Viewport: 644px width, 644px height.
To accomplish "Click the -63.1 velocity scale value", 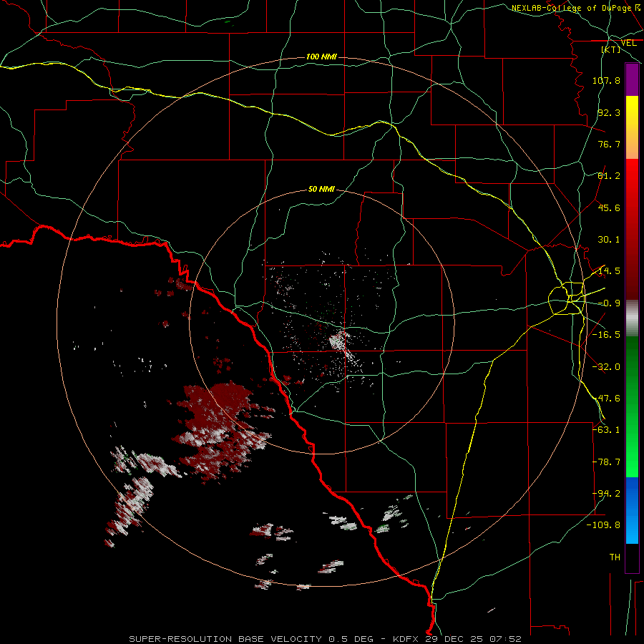I will click(606, 430).
